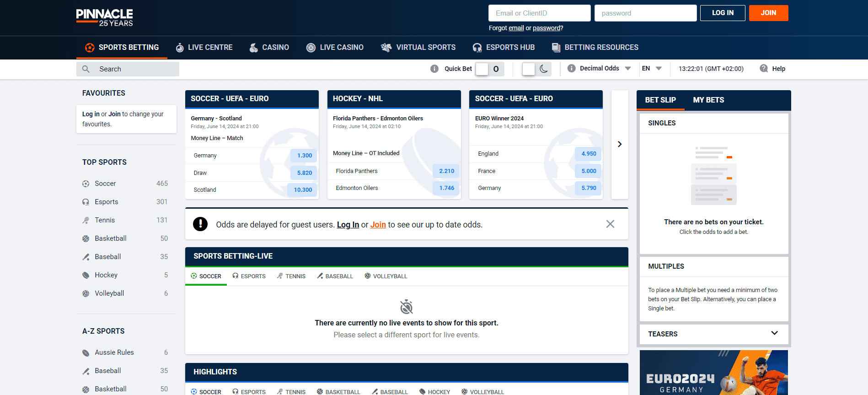
Task: Click the Pinnacle 25 Years logo
Action: [104, 17]
